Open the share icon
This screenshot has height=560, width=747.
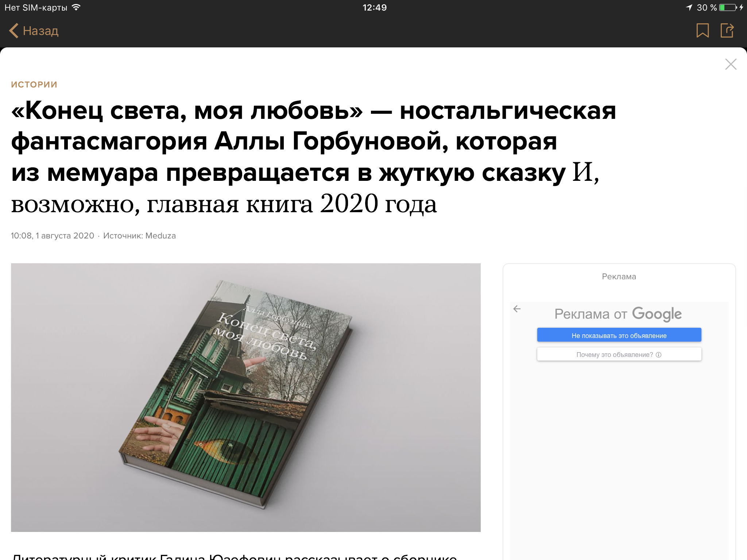(727, 31)
